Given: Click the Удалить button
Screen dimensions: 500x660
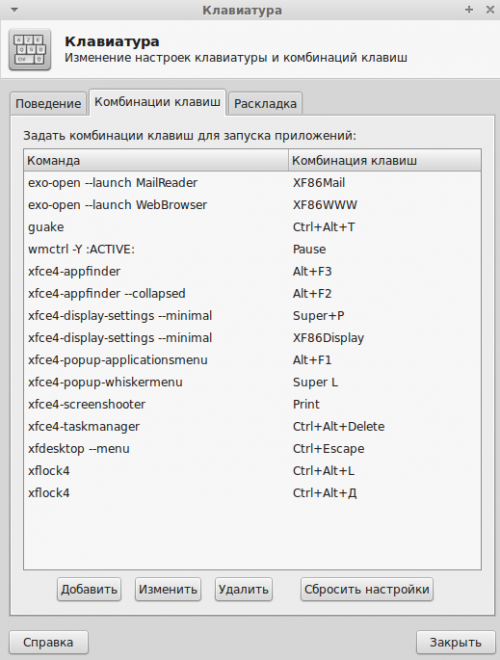Looking at the screenshot, I should pos(244,589).
